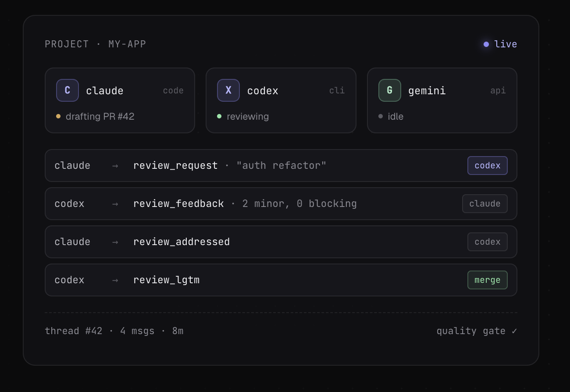Click the "quality gate" footer label
The image size is (570, 392).
471,331
